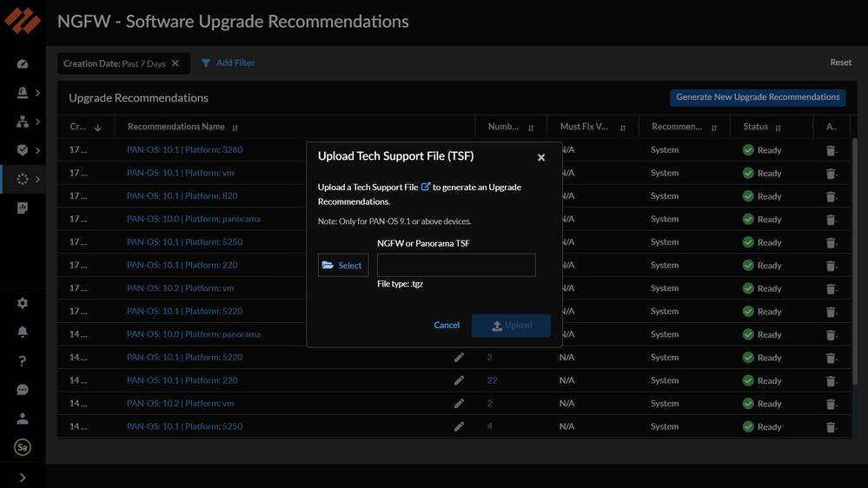
Task: Open the settings gear in sidebar
Action: pos(23,303)
